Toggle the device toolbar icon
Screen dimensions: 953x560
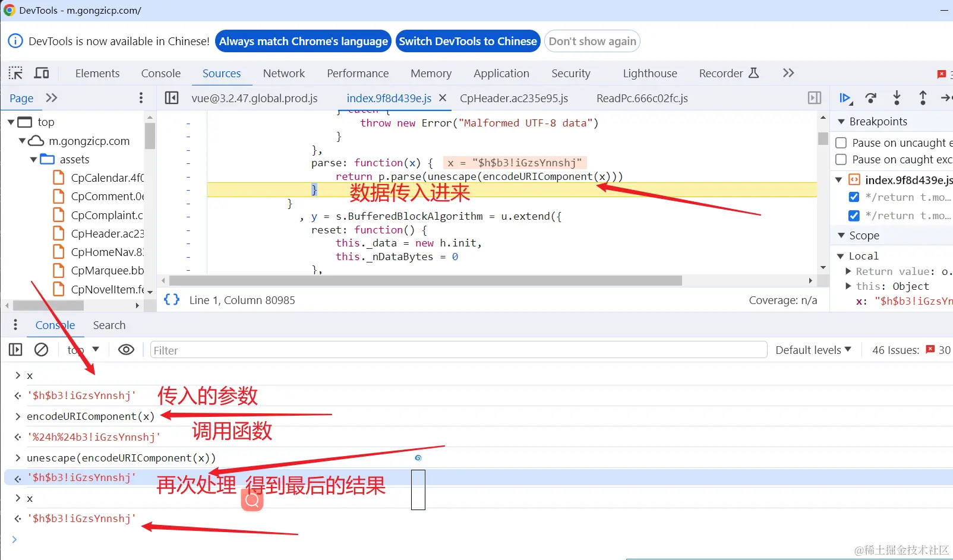(x=42, y=73)
